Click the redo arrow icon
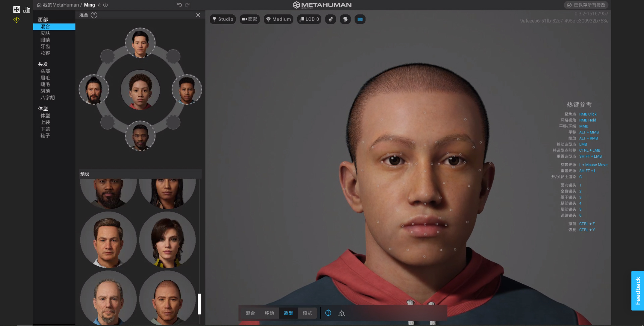 [187, 5]
